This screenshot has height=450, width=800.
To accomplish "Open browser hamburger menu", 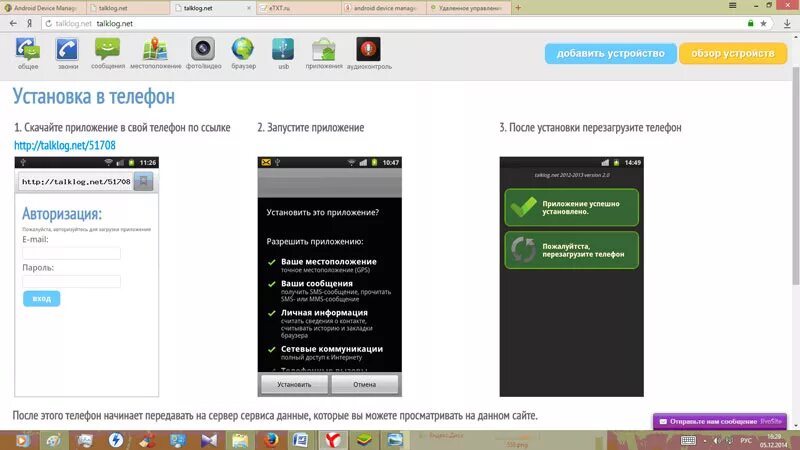I will (733, 6).
